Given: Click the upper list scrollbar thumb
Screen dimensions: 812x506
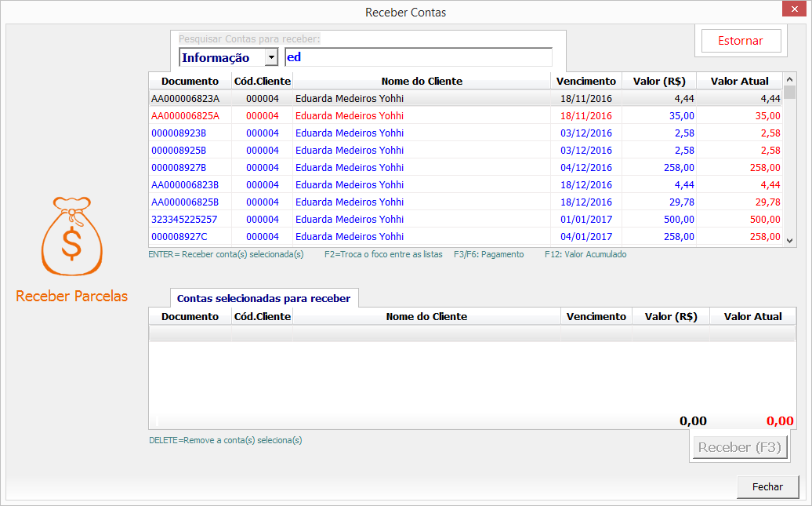Looking at the screenshot, I should point(789,93).
